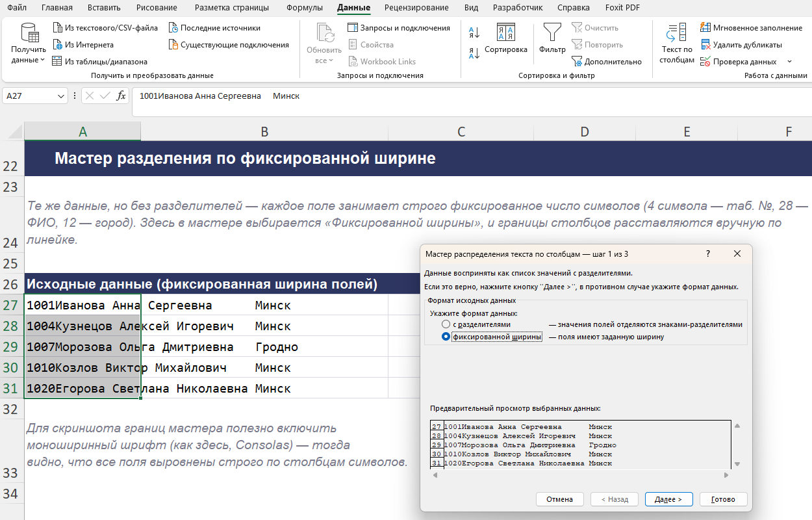The height and width of the screenshot is (520, 812).
Task: Switch to the Разработчик tab
Action: click(518, 8)
